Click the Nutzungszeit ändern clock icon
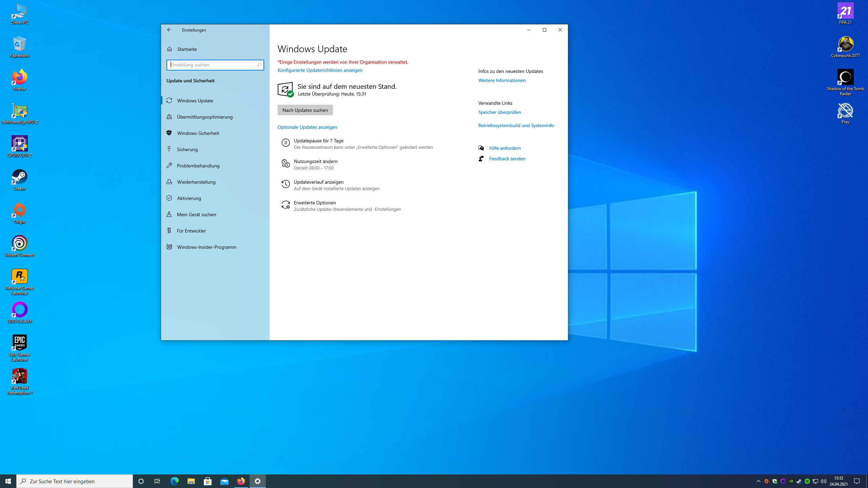868x488 pixels. coord(285,164)
